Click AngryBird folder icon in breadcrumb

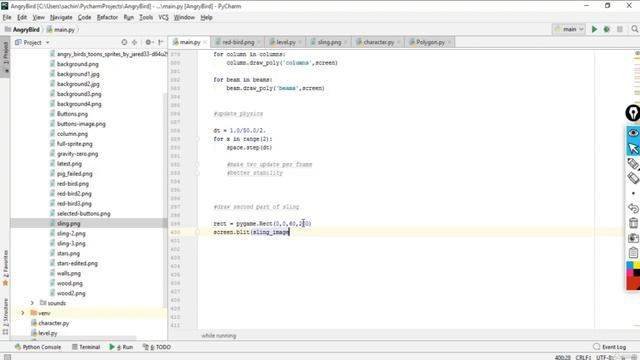[7, 29]
